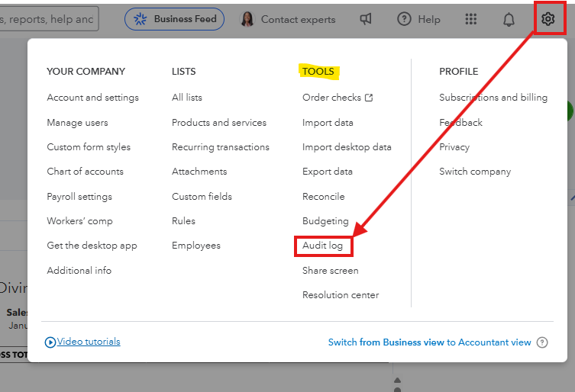This screenshot has height=392, width=575.
Task: Open Business Feed
Action: click(175, 19)
